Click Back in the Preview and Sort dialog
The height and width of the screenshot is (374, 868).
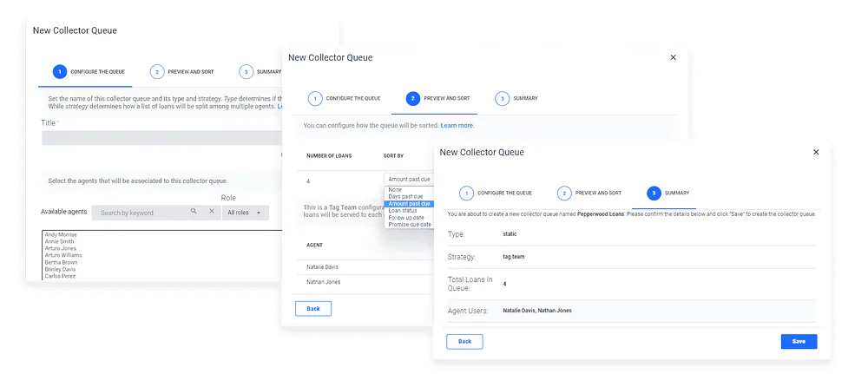click(313, 309)
